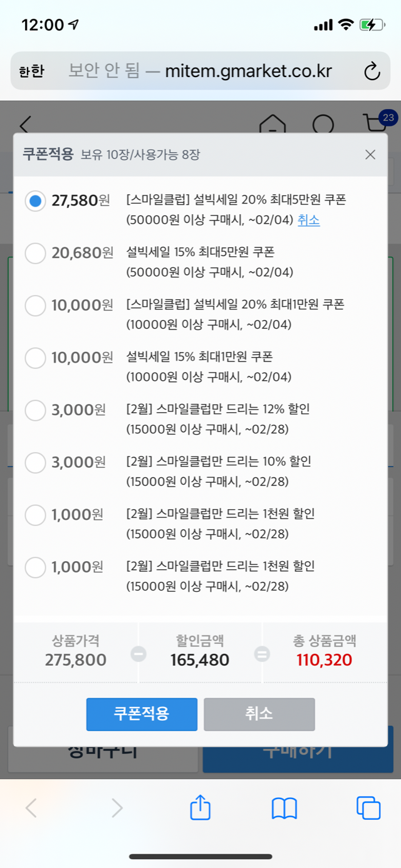Select the 27,580원 스마일클럽 20% coupon radio

point(36,201)
